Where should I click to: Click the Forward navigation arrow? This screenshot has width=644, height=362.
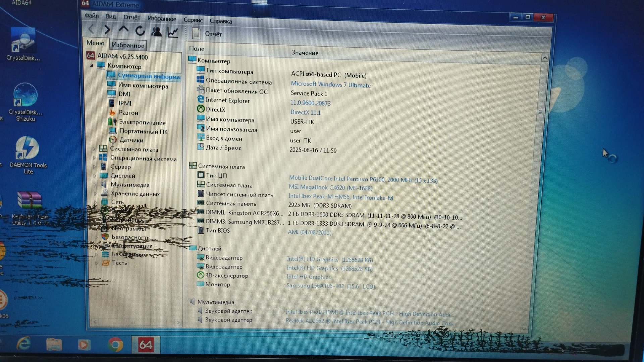pos(107,30)
